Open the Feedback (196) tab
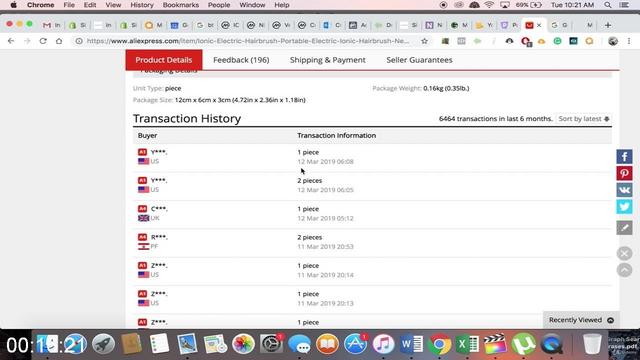 click(241, 60)
